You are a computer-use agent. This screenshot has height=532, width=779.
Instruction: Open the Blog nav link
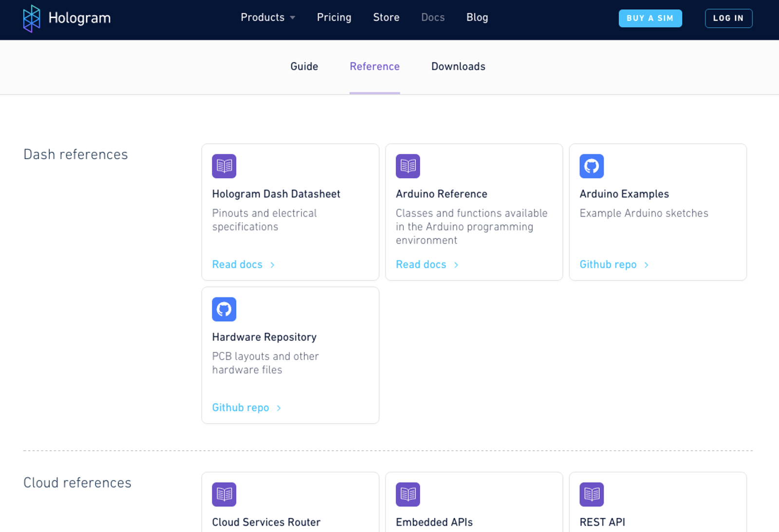(477, 18)
